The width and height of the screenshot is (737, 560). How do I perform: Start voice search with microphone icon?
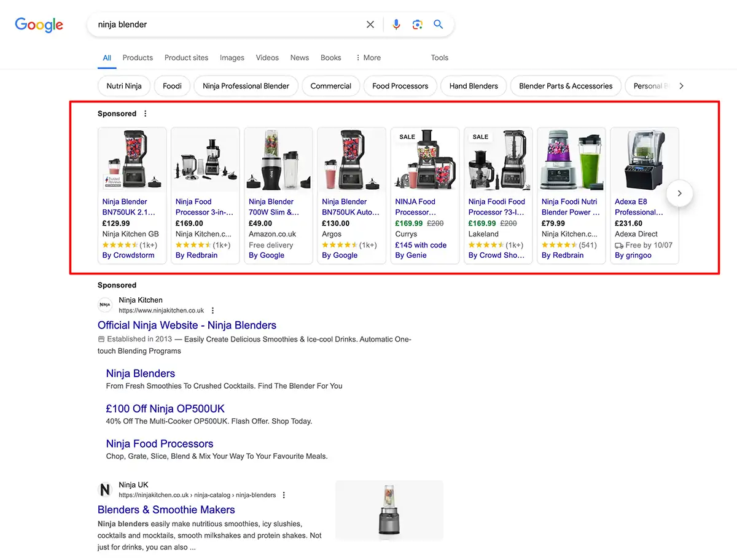396,25
